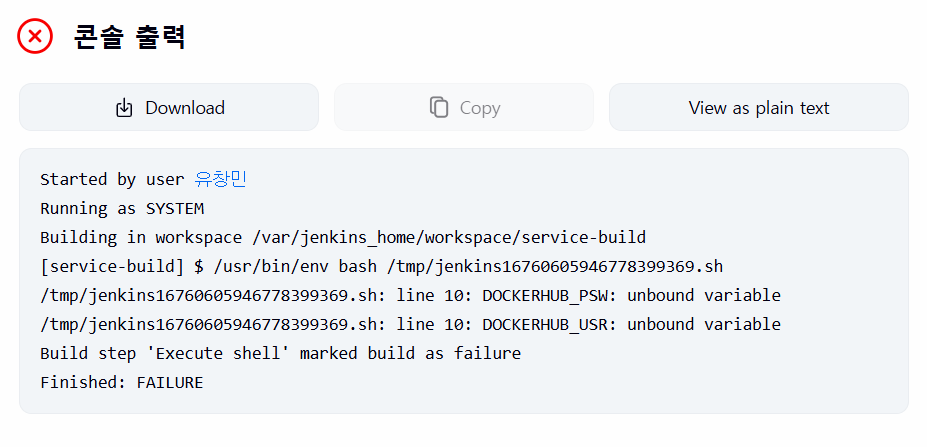Click 'Finished: FAILURE' line
The image size is (927, 447).
[x=122, y=382]
